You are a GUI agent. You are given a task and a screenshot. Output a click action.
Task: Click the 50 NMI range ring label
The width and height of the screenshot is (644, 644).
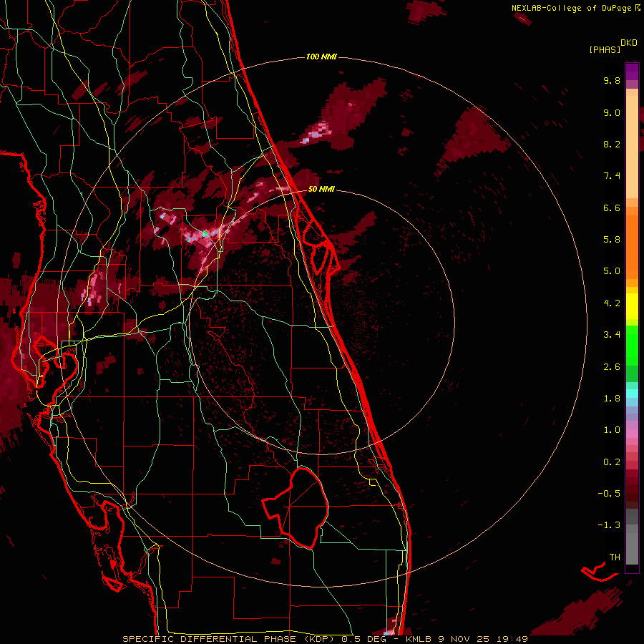click(321, 189)
